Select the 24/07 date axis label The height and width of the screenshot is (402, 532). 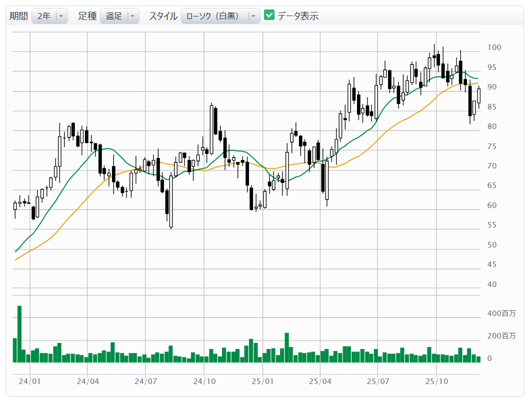click(146, 381)
